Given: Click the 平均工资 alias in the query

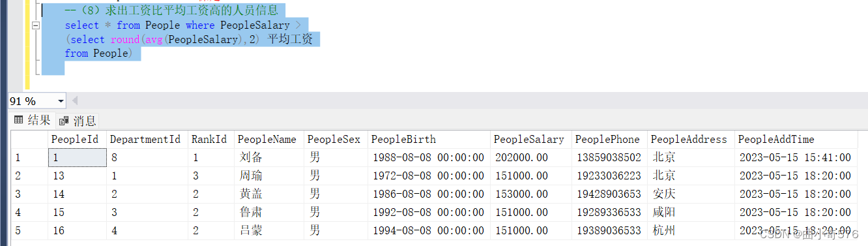Looking at the screenshot, I should click(289, 39).
